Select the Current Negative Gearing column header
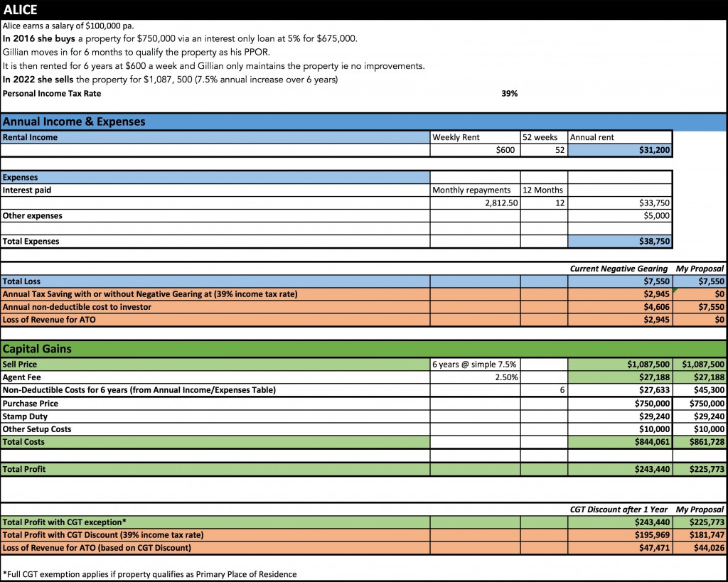This screenshot has height=582, width=728. (619, 269)
